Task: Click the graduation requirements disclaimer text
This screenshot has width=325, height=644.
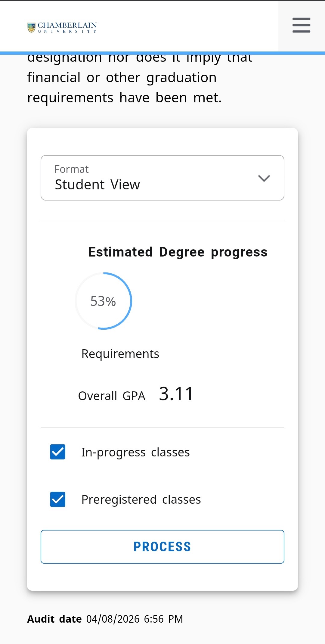Action: [124, 87]
